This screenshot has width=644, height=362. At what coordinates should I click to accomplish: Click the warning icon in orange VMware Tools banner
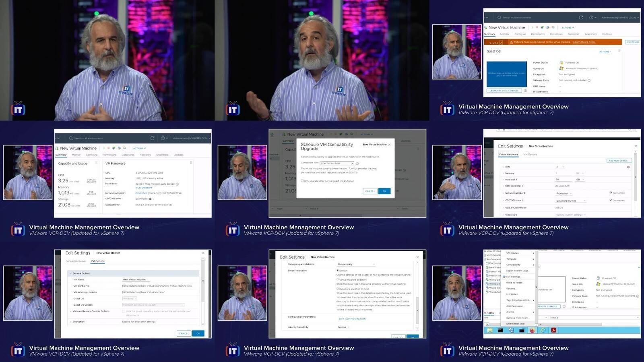point(511,42)
